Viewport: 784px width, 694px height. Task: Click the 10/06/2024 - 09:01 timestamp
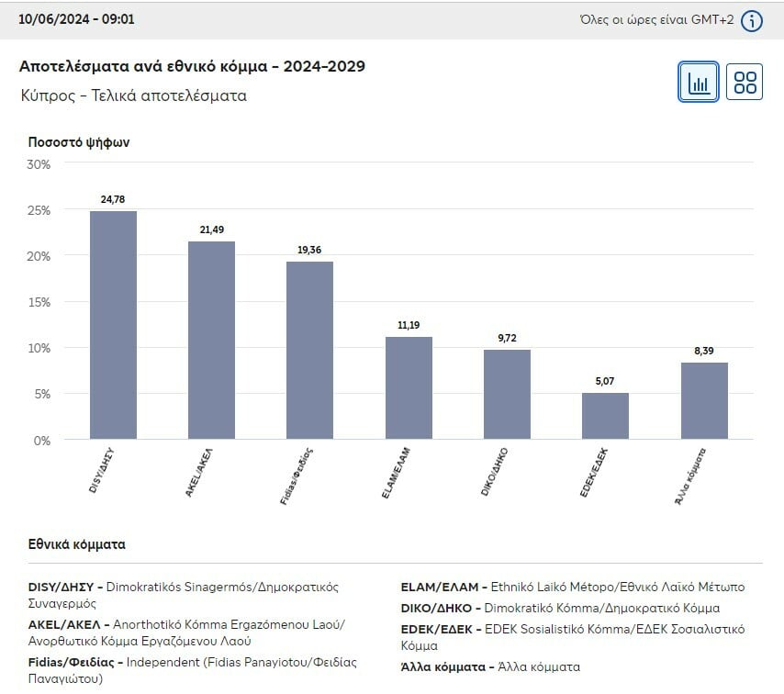(76, 19)
